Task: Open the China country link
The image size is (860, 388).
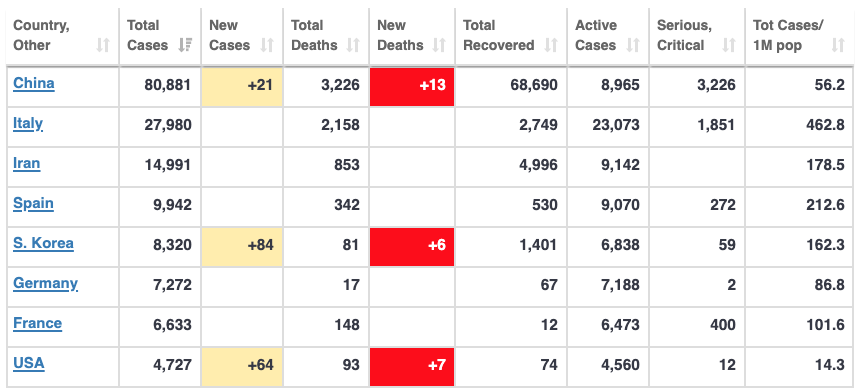Action: pos(34,83)
